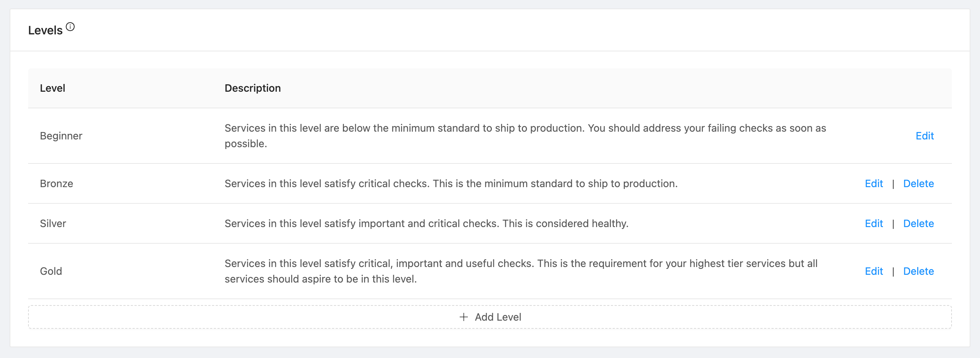This screenshot has height=358, width=980.
Task: Click the Bronze level description text
Action: 451,183
